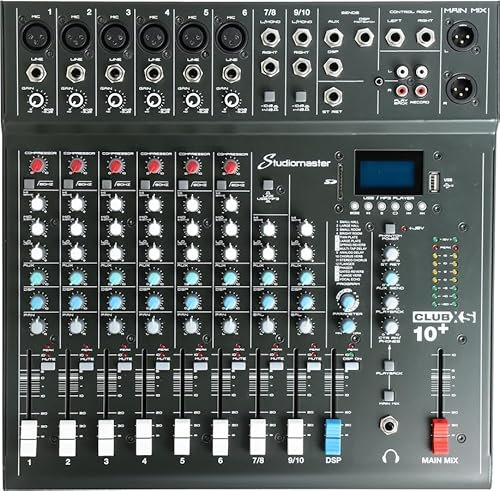500x491 pixels.
Task: Click the headphone jack above the headphones symbol
Action: 389,425
